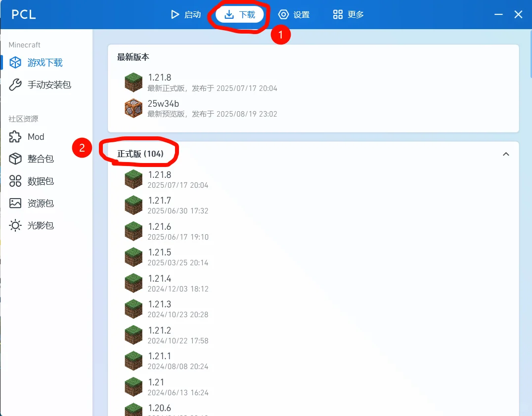Open the 设置 settings tab
532x416 pixels.
(294, 15)
